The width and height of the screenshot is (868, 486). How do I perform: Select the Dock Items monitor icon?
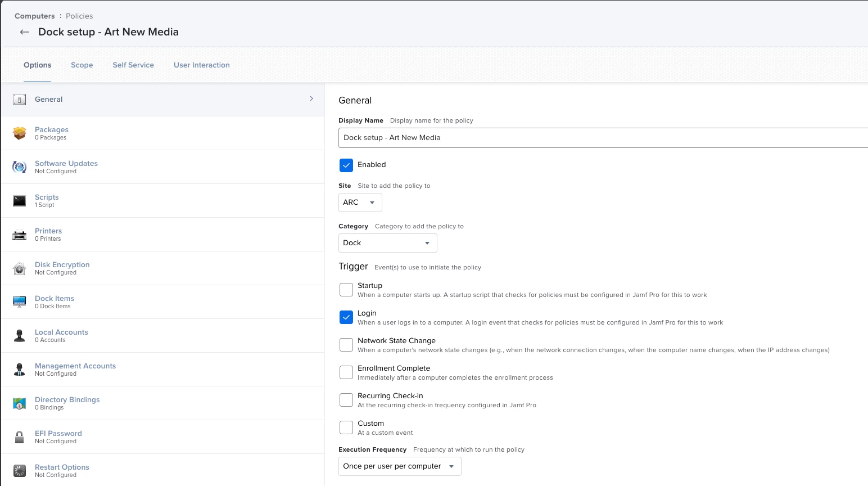pos(20,302)
